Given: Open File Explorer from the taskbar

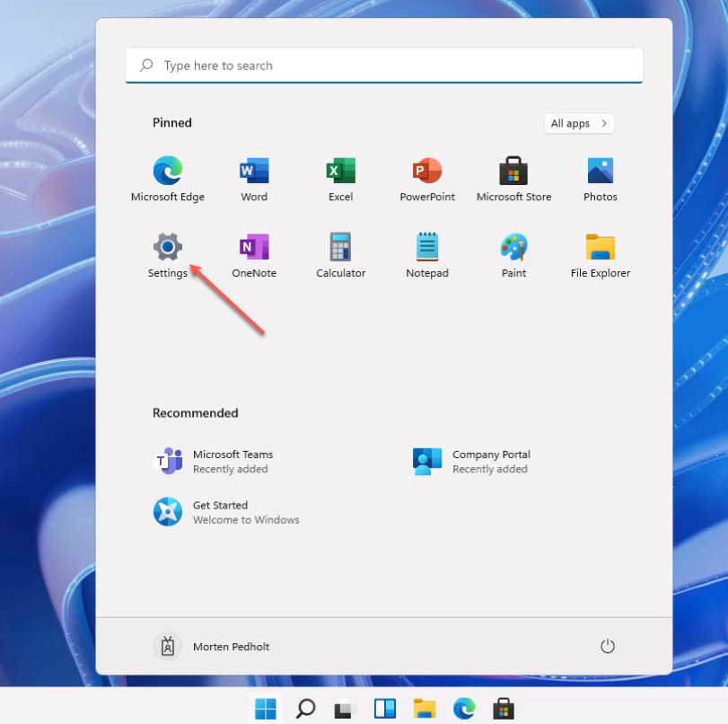Looking at the screenshot, I should click(x=425, y=709).
